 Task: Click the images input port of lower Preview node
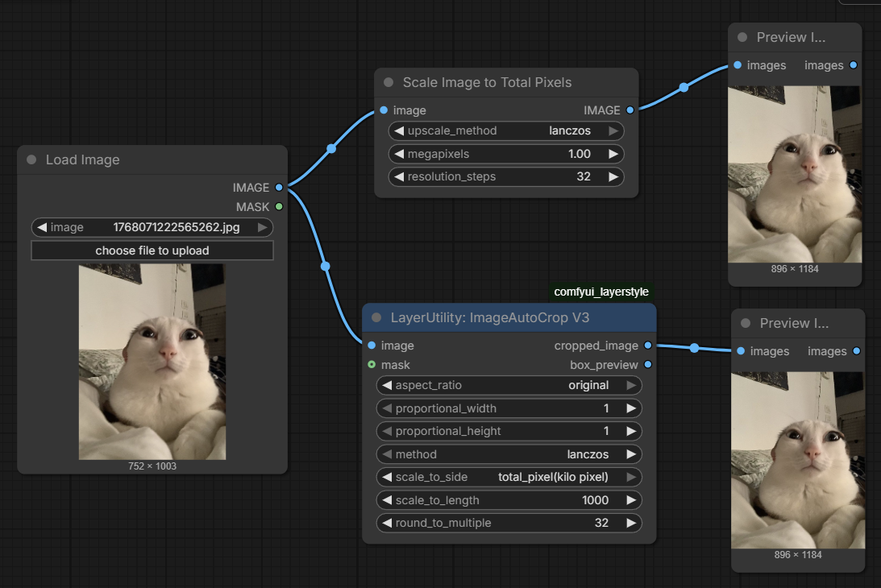click(x=741, y=351)
